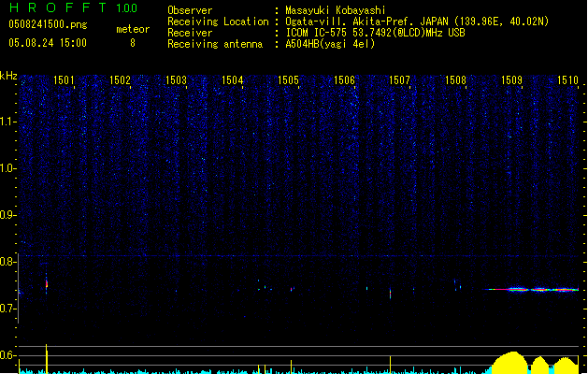Click the 1505 time marker
This screenshot has height=374, width=588.
coord(288,80)
